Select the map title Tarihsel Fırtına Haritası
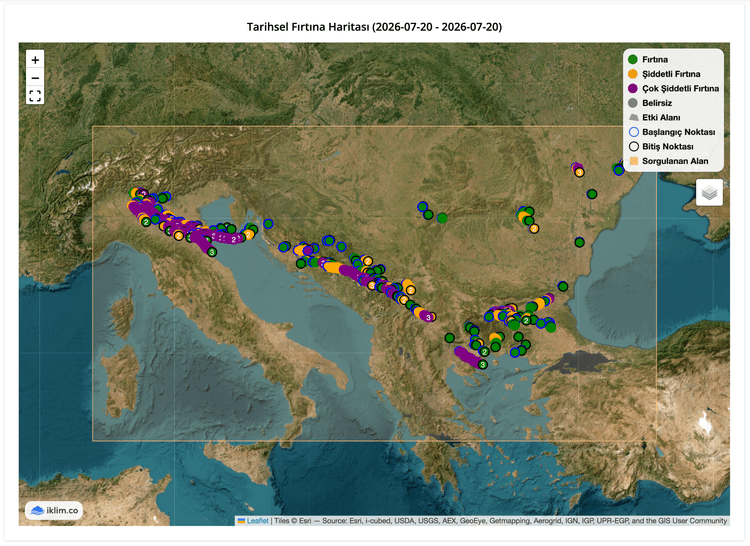750x546 pixels. [x=375, y=27]
